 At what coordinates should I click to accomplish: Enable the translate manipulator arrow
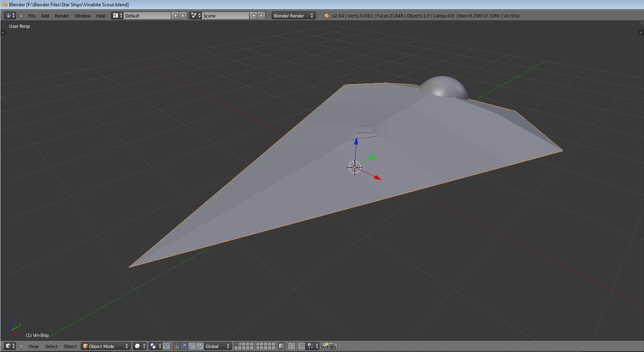[x=184, y=346]
